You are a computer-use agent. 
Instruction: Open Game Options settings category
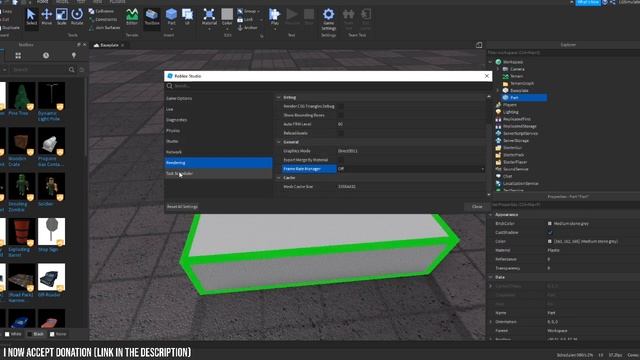coord(179,98)
